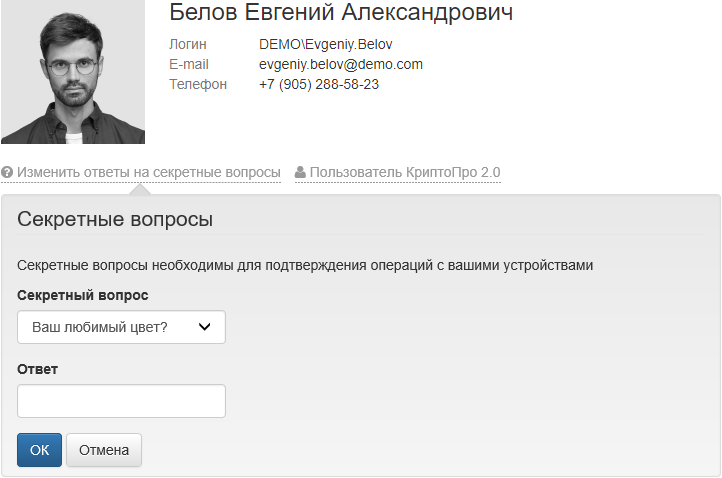The image size is (722, 478).
Task: Click the 'Секретные вопросы' panel heading
Action: [115, 220]
